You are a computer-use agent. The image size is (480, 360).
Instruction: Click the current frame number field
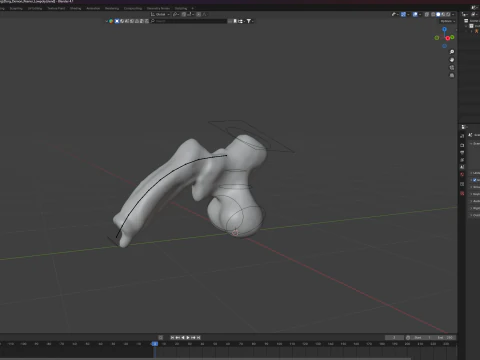(x=394, y=338)
